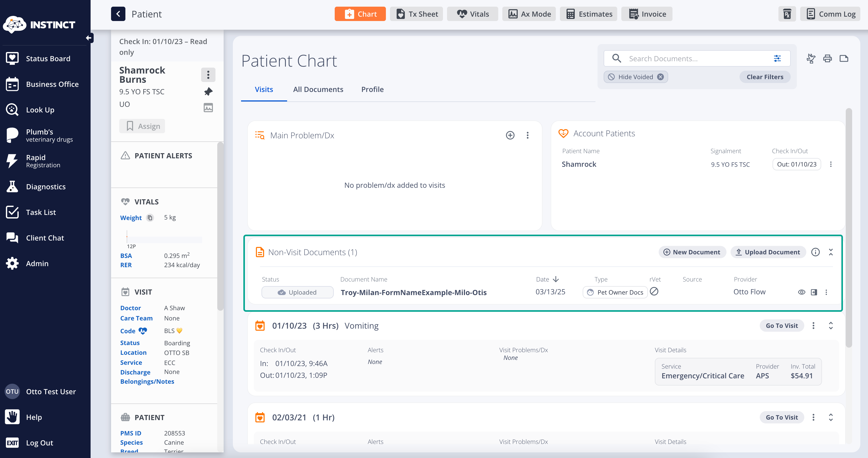View the uploaded document with eye icon
This screenshot has height=458, width=868.
click(802, 292)
